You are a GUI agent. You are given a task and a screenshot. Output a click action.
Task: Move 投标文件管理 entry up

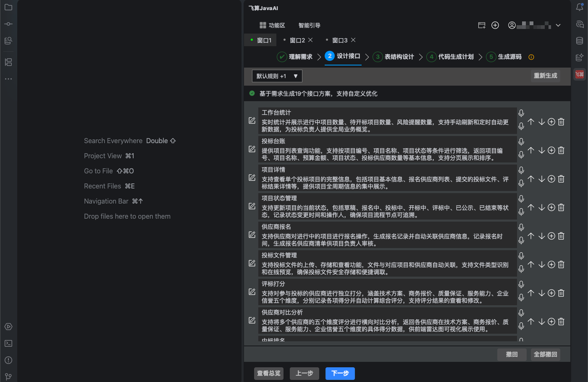531,264
